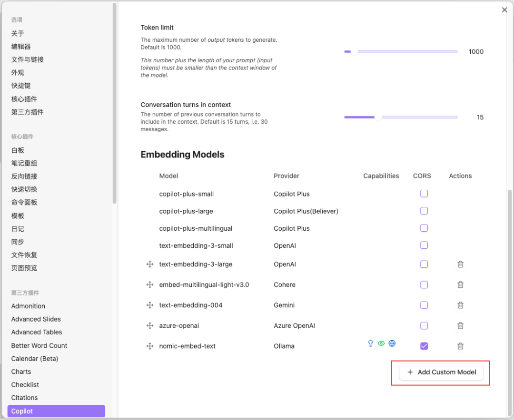This screenshot has height=420, width=514.
Task: Click the Copilot Plus(Believer) provider cell
Action: tap(306, 211)
